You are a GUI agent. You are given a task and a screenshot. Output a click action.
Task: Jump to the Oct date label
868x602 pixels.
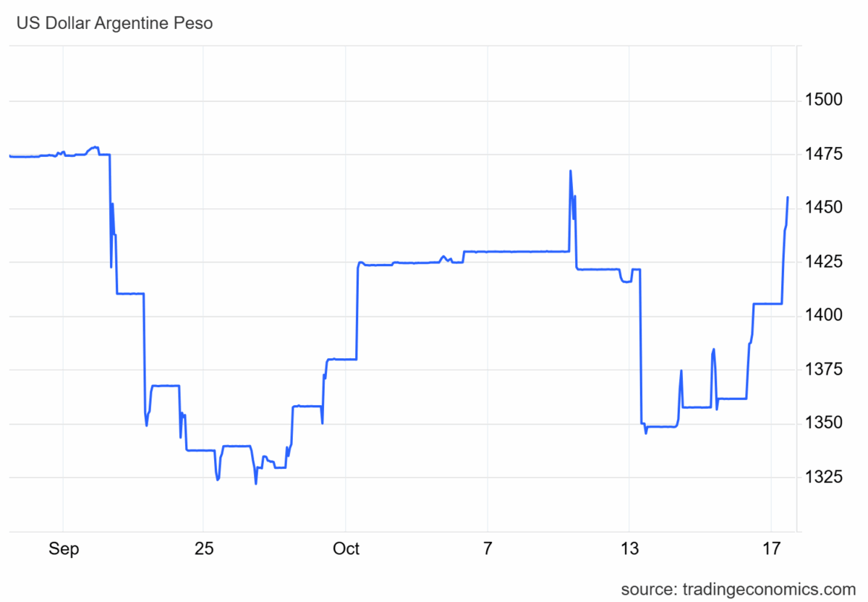coord(346,549)
